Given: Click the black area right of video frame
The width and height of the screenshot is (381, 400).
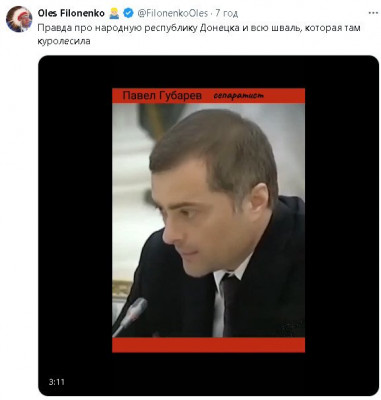Looking at the screenshot, I should coord(342,220).
